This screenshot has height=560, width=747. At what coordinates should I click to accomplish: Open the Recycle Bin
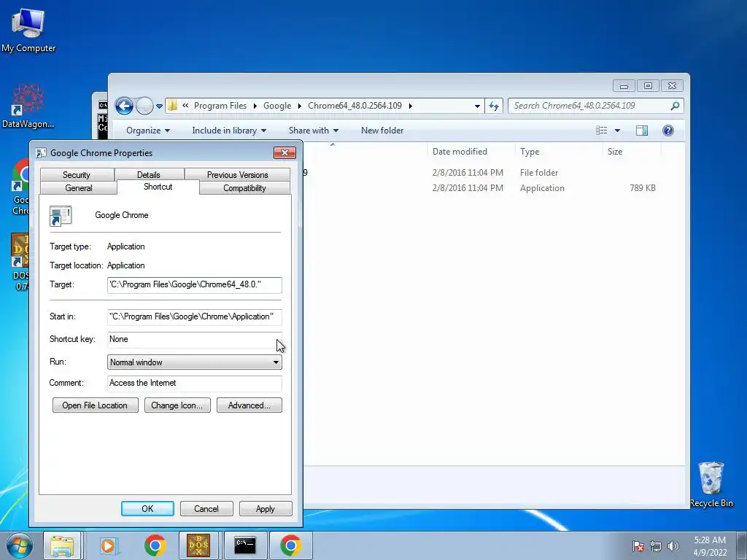711,484
